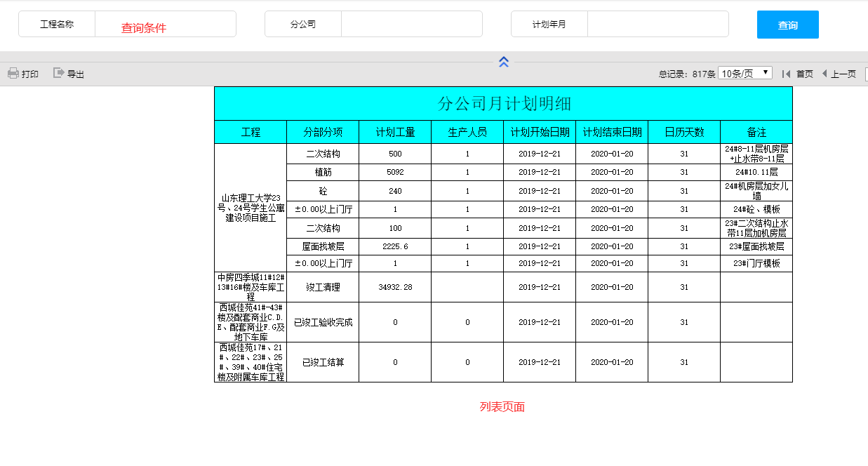This screenshot has height=466, width=868.
Task: Click the 计划开始日期 column header
Action: point(540,132)
